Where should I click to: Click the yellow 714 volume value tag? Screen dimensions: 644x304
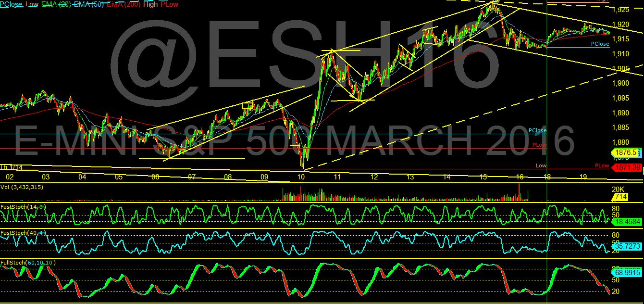tap(618, 197)
